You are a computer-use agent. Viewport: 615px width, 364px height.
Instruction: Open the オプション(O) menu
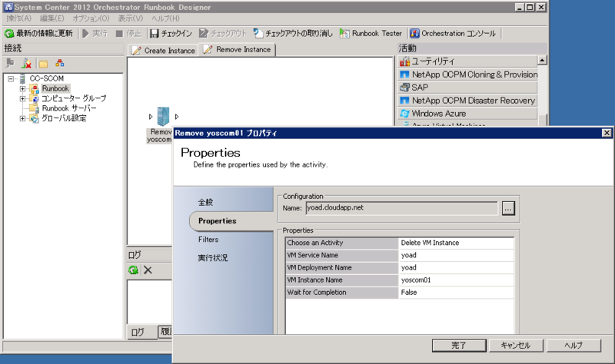click(x=91, y=18)
